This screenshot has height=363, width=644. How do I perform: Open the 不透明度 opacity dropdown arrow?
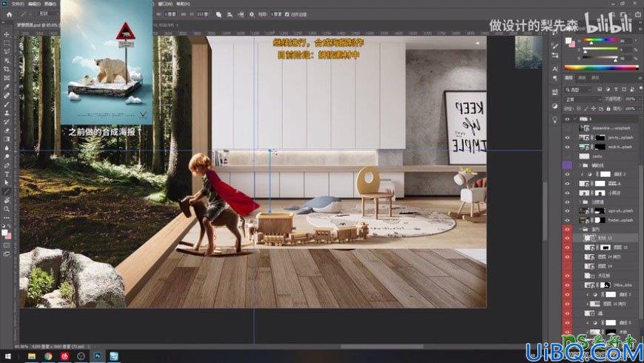[x=638, y=99]
